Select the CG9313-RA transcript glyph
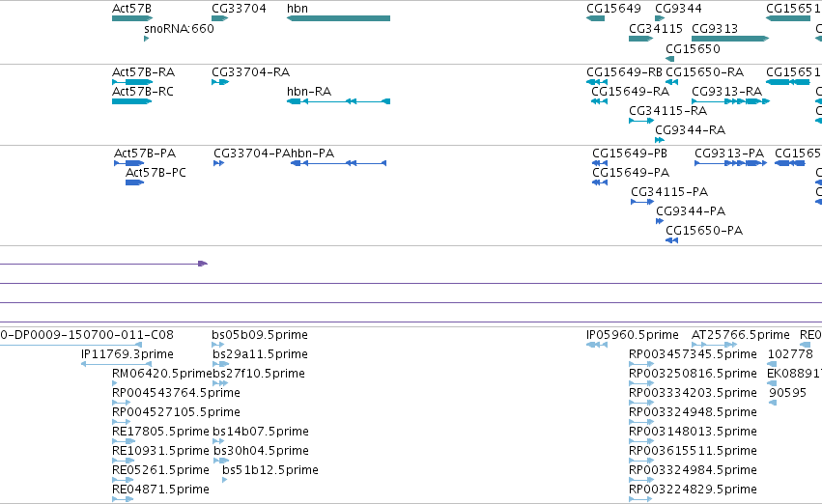The image size is (822, 504). point(731,101)
